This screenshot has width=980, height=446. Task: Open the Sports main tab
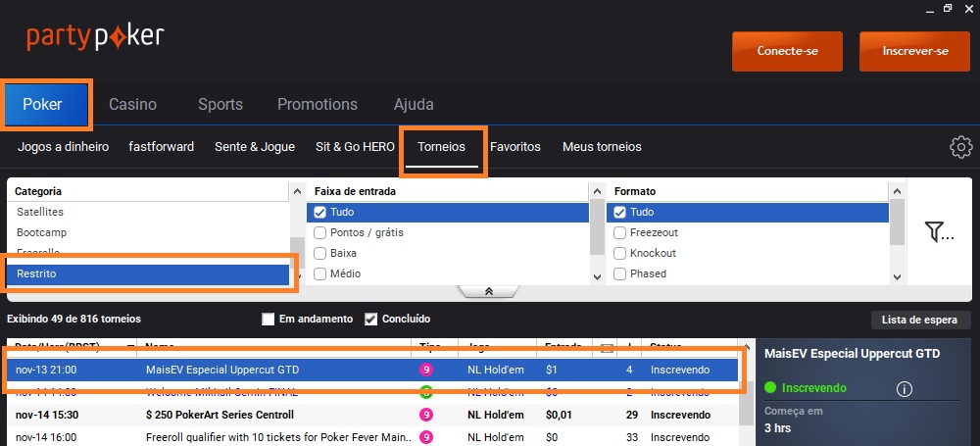(x=220, y=105)
